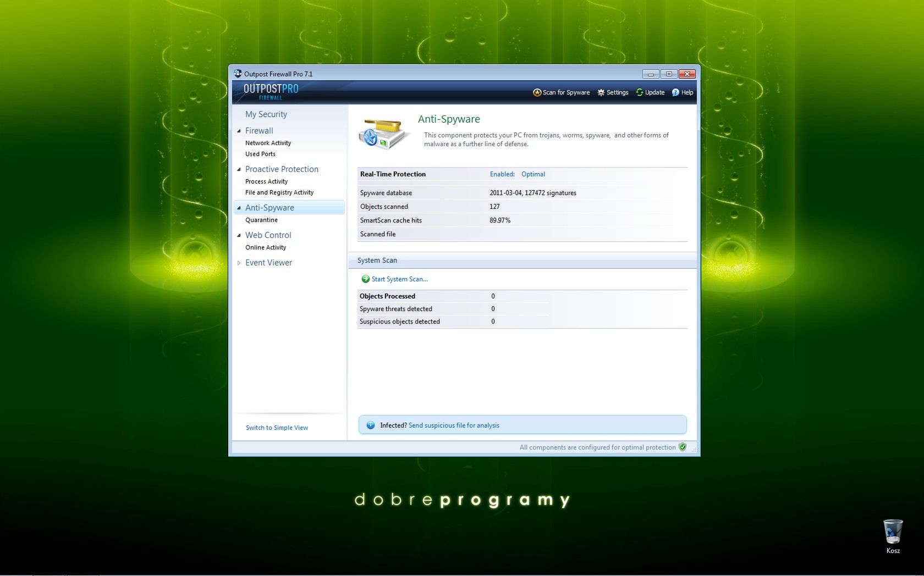Click the Spyware database signatures value
The height and width of the screenshot is (576, 924).
(x=533, y=193)
